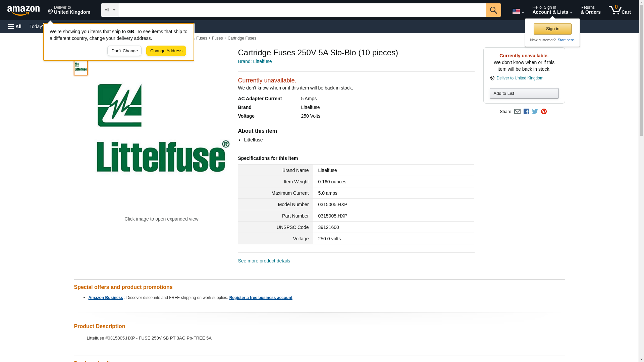The height and width of the screenshot is (362, 644).
Task: Select the Cartridge Fuses breadcrumb
Action: point(241,38)
